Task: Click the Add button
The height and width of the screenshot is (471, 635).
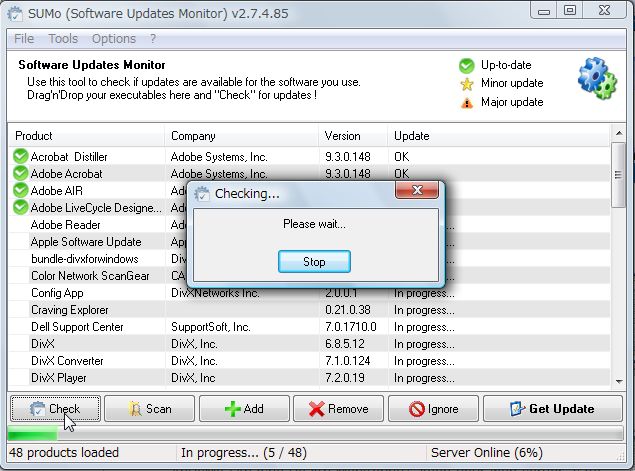Action: point(244,409)
